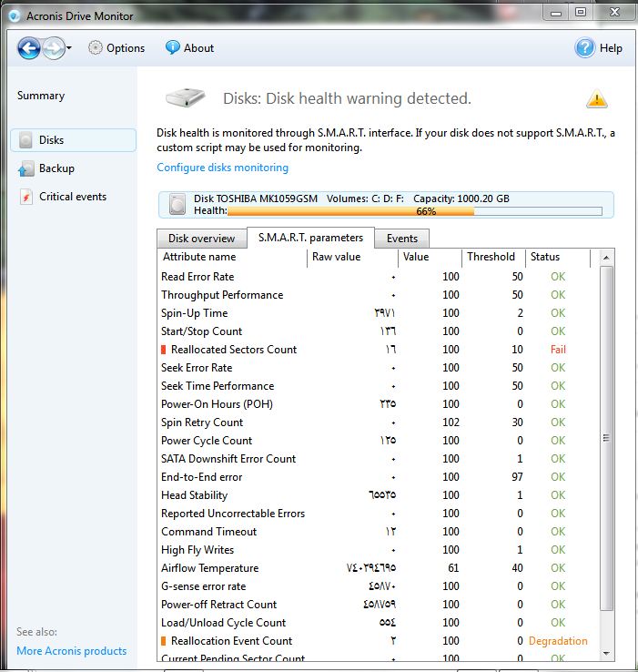Open Critical events section

[x=73, y=197]
